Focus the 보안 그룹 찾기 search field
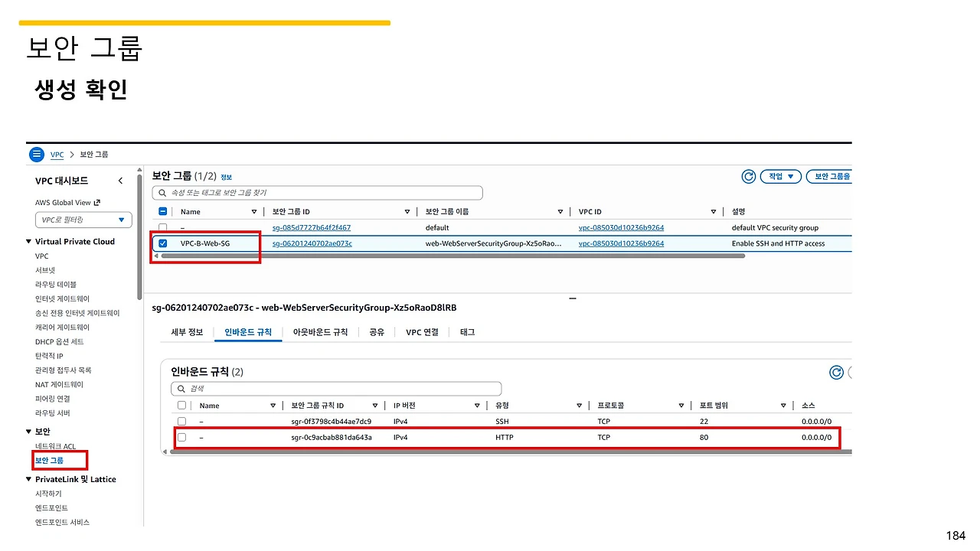The width and height of the screenshot is (980, 551). 317,193
